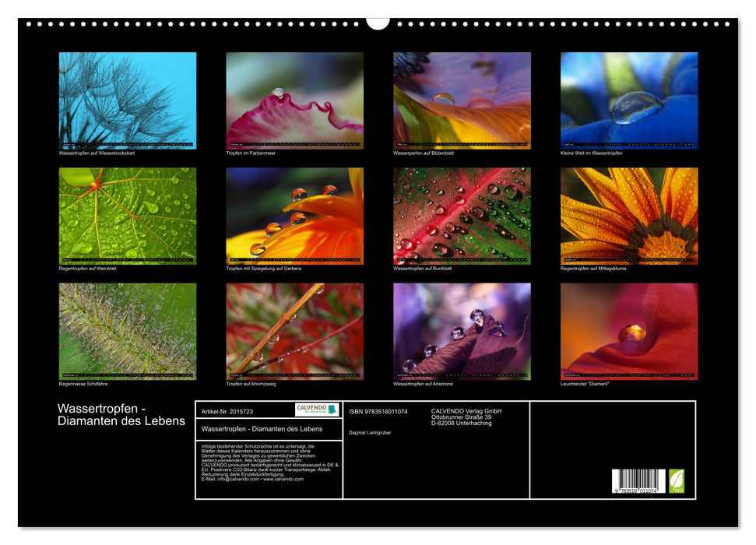The width and height of the screenshot is (756, 545).
Task: Select the Regentropfen auf Weinblatt photo
Action: pyautogui.click(x=128, y=216)
